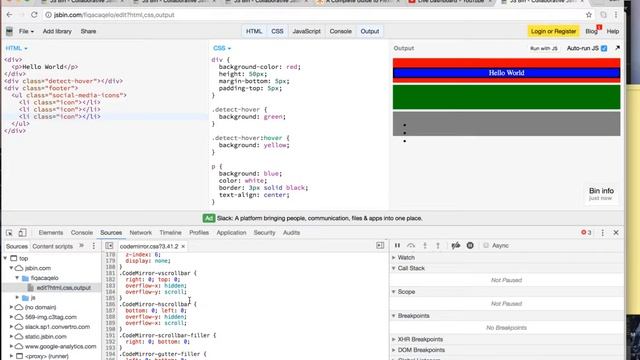Toggle the HTML panel tab
640x360 pixels.
pyautogui.click(x=254, y=31)
